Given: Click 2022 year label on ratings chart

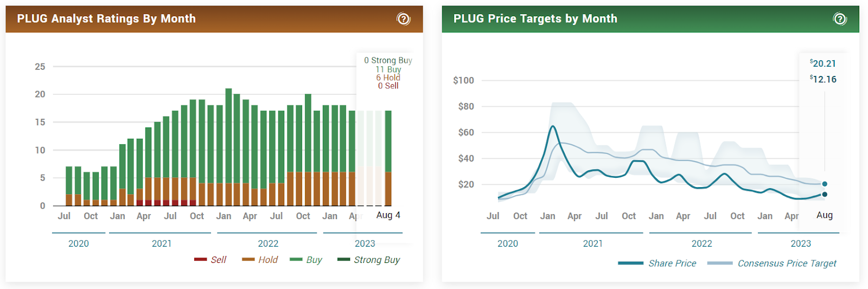Looking at the screenshot, I should (x=268, y=243).
